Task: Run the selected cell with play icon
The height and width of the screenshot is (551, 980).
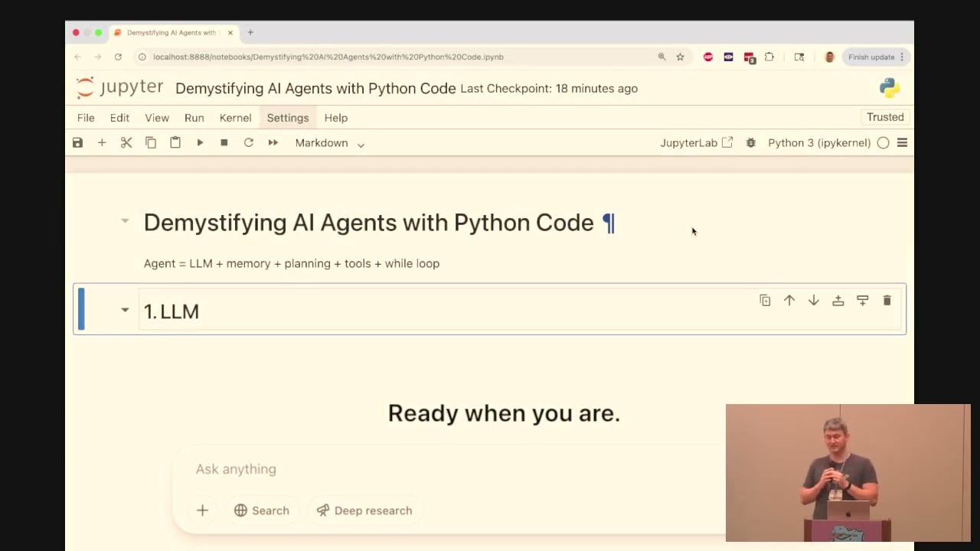Action: 200,143
